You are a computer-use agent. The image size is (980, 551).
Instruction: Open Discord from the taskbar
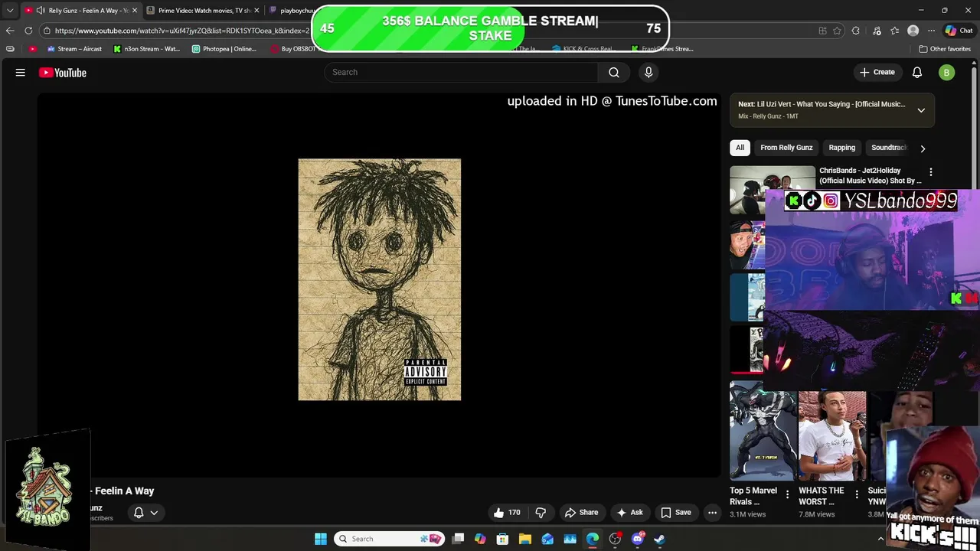[638, 539]
